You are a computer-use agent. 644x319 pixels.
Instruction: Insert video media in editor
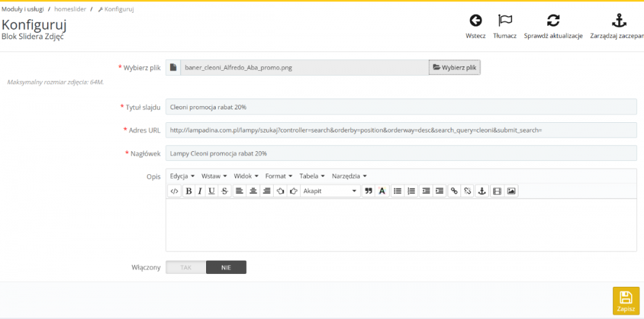coord(497,191)
